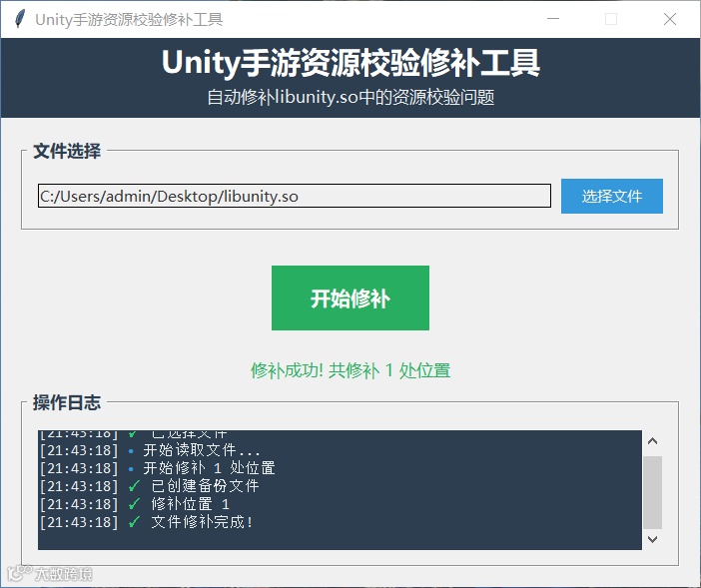Click the large header title Unity手游资源校验修补工具
701x588 pixels.
pyautogui.click(x=350, y=62)
